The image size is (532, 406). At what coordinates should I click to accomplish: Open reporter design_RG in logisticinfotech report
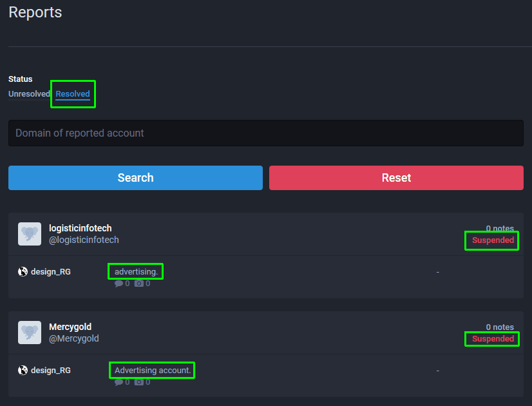click(x=51, y=272)
